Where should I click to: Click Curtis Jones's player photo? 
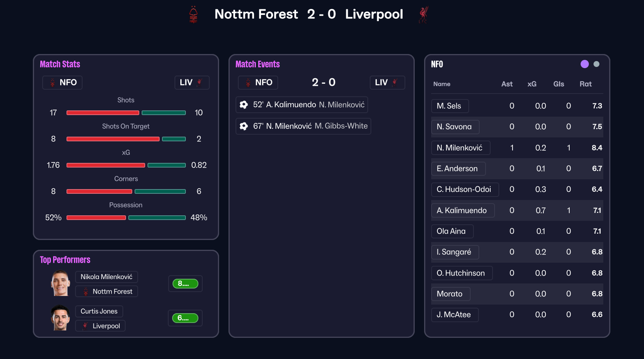[60, 318]
